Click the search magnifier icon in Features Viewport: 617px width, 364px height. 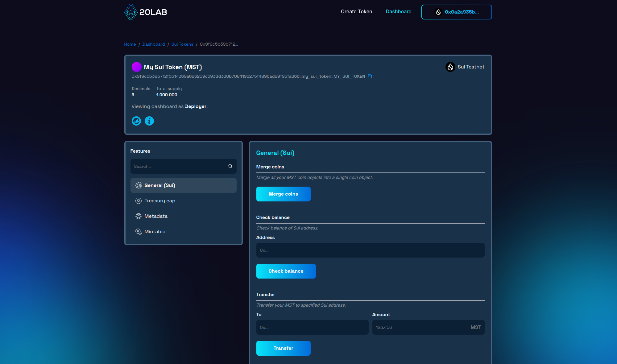(230, 166)
